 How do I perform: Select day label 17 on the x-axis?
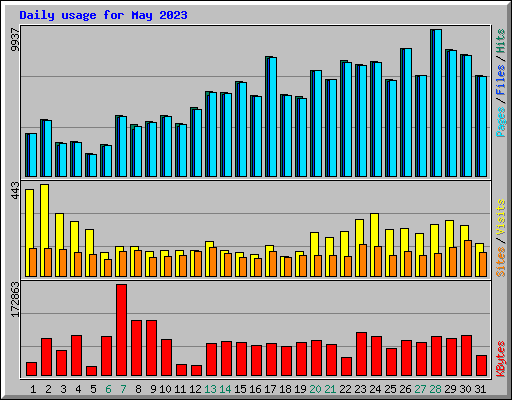point(270,389)
